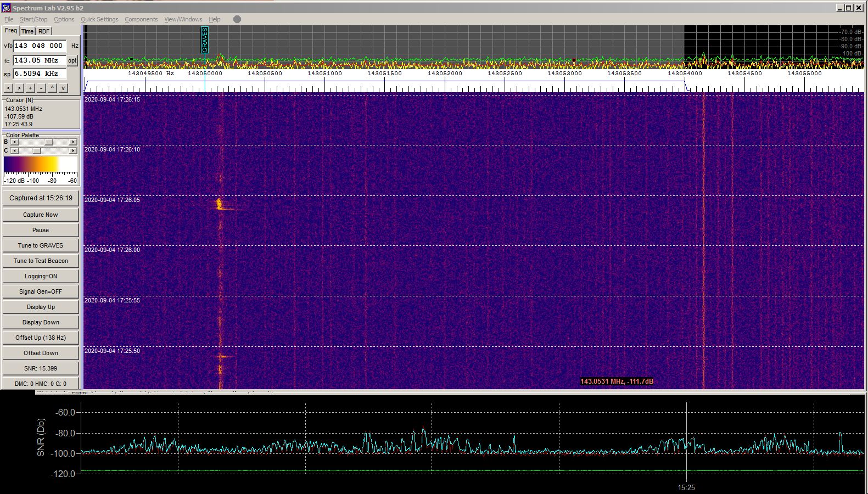The image size is (868, 494).
Task: Open the Options menu
Action: (x=64, y=19)
